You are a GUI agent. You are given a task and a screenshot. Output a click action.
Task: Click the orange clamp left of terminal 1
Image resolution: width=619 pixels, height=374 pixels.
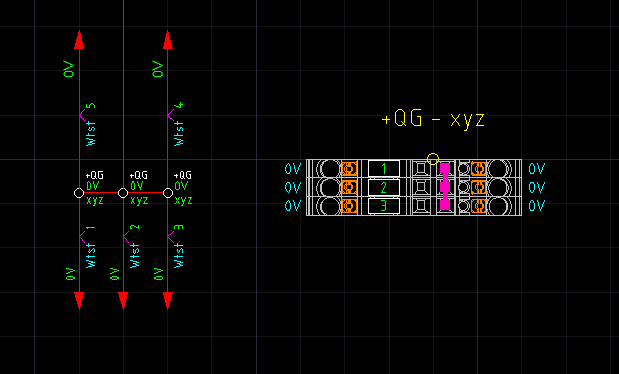(349, 169)
